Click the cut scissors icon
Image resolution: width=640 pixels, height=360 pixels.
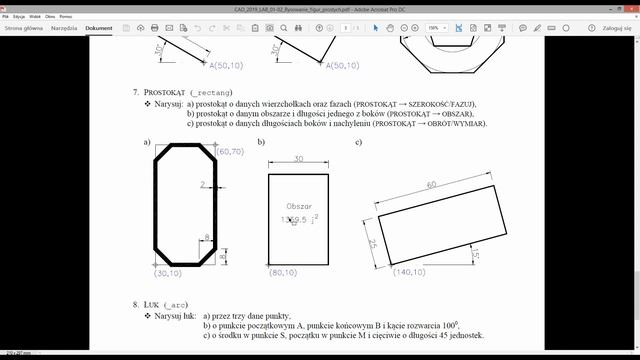point(227,28)
